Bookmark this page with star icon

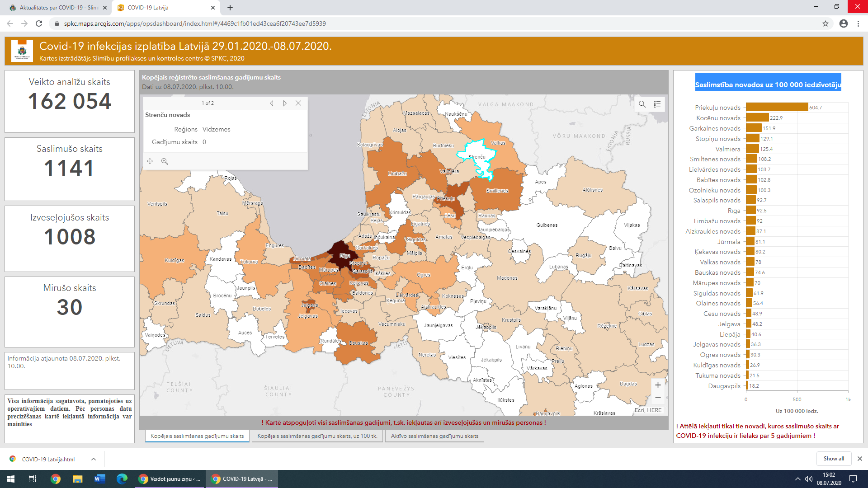tap(826, 23)
